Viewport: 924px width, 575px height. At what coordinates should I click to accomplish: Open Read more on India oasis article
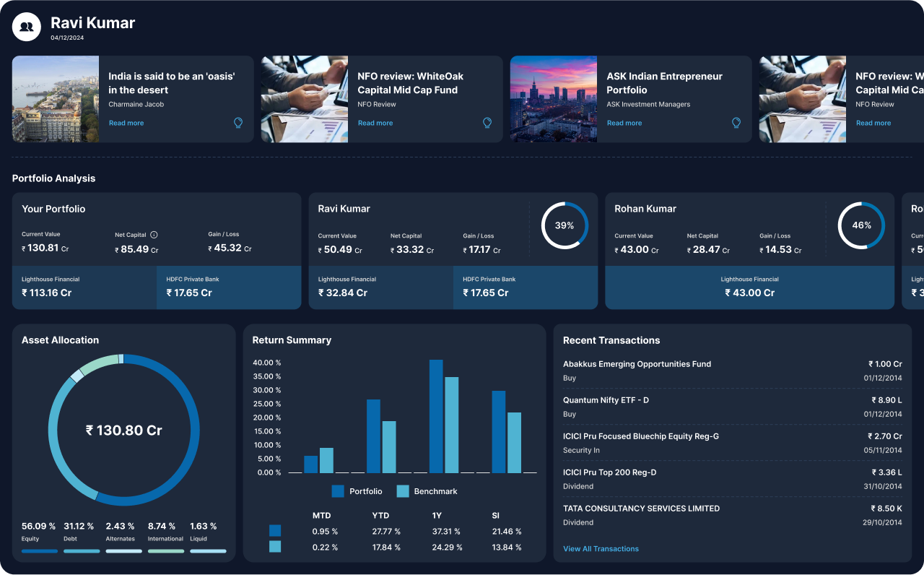coord(126,123)
